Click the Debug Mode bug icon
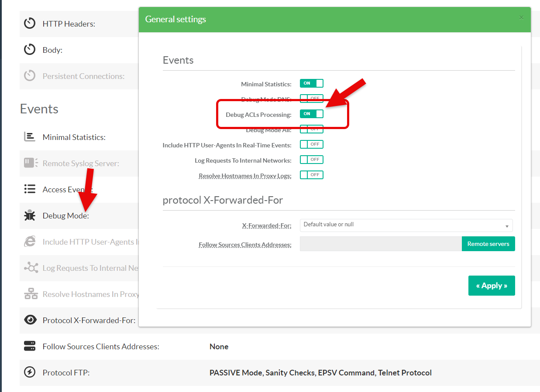 point(30,215)
